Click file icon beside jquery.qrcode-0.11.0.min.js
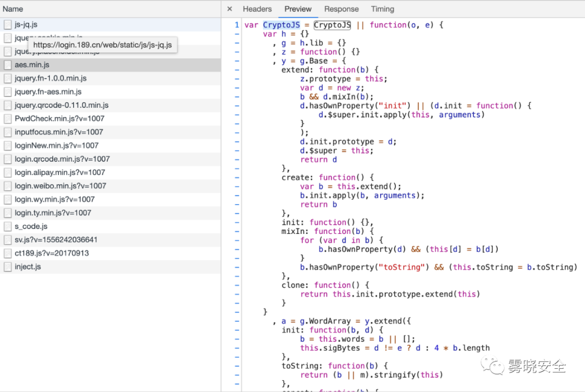This screenshot has width=585, height=392. (8, 106)
